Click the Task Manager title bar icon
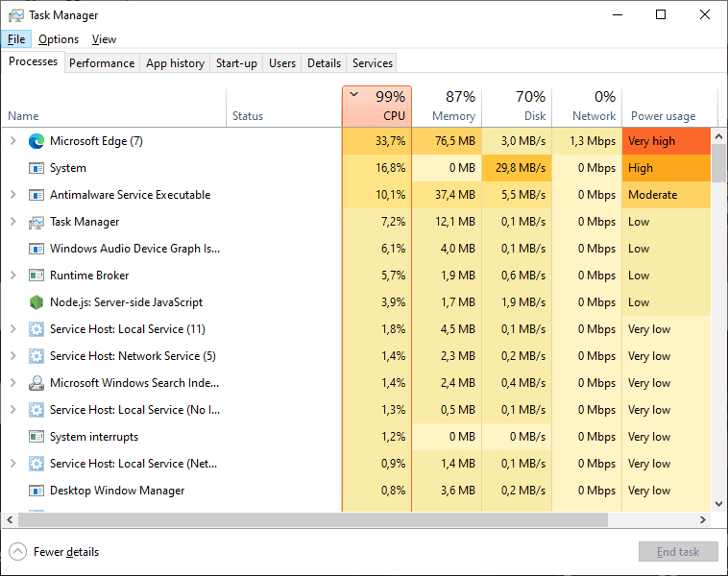728x576 pixels. (15, 15)
